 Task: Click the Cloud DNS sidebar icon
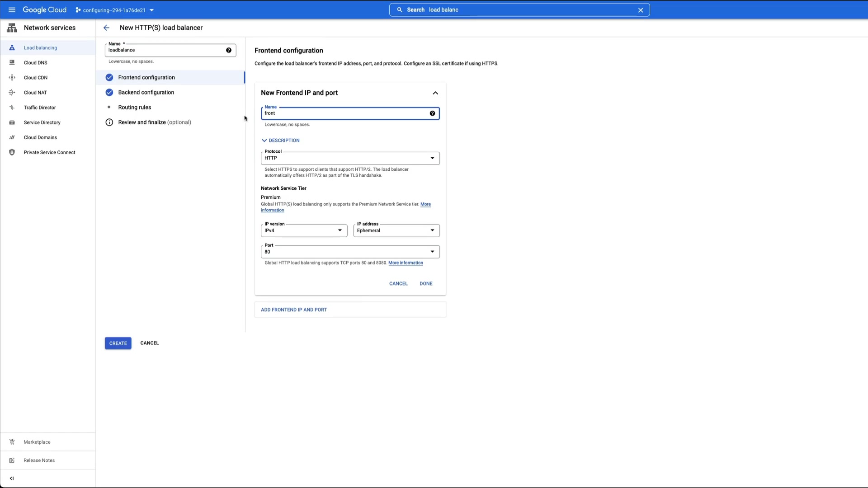tap(12, 63)
